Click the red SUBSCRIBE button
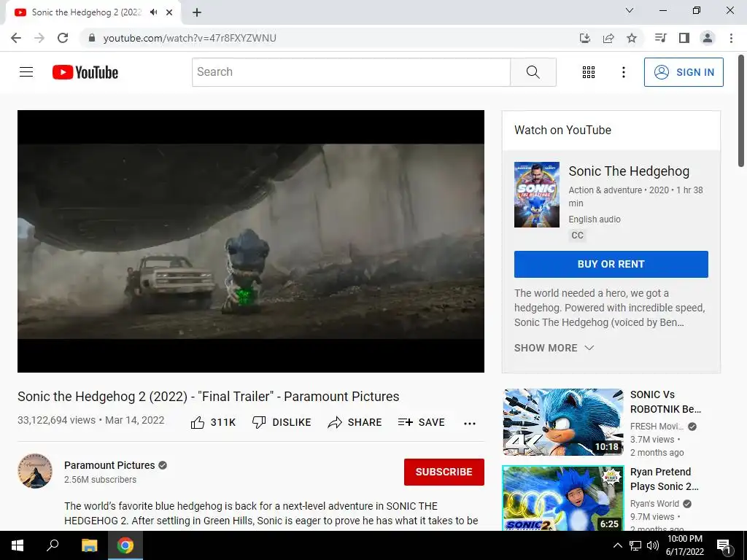747x560 pixels. pos(444,472)
